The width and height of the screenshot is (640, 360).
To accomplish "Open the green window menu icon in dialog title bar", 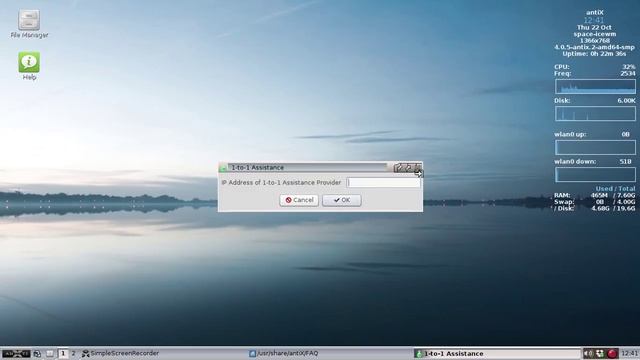I will click(x=223, y=168).
